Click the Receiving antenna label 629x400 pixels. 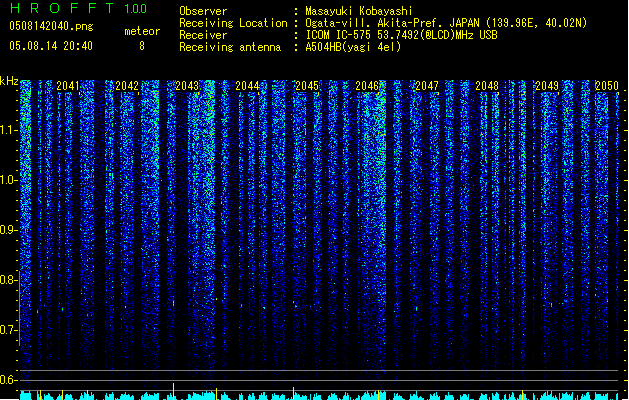pyautogui.click(x=230, y=47)
